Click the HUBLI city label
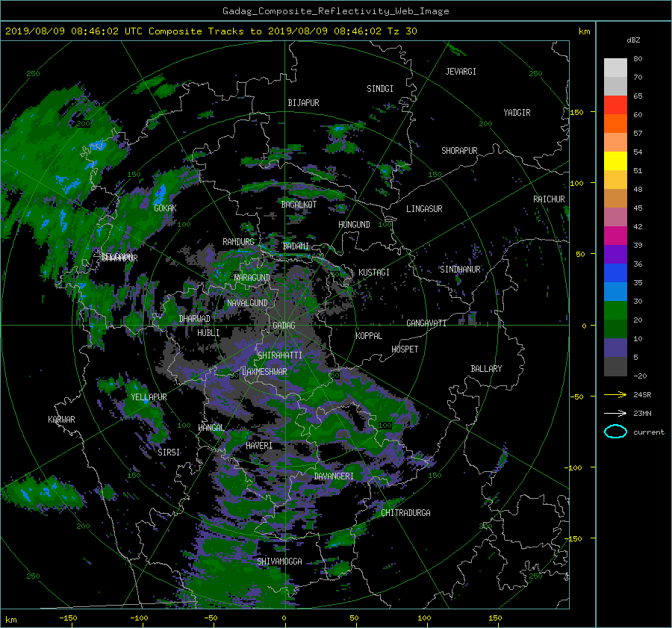The width and height of the screenshot is (672, 628). pyautogui.click(x=208, y=333)
